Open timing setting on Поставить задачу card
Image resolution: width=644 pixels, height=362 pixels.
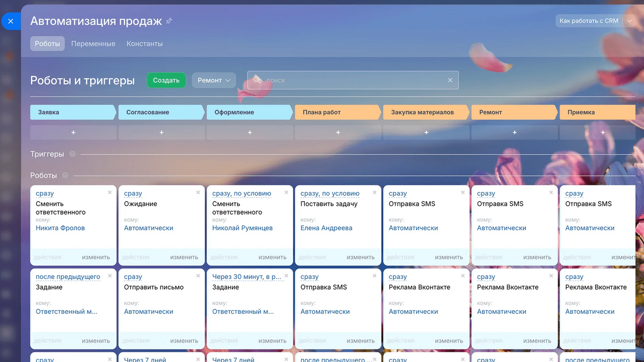click(330, 194)
